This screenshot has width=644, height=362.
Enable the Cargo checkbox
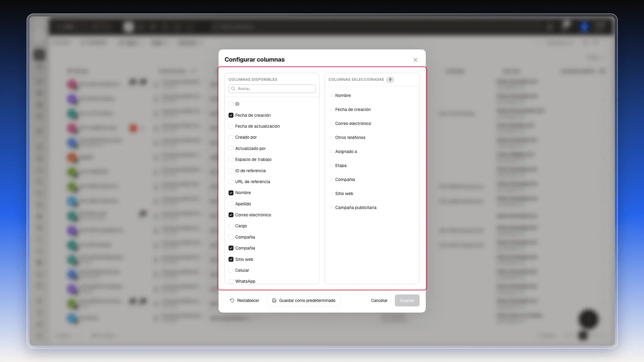point(231,226)
